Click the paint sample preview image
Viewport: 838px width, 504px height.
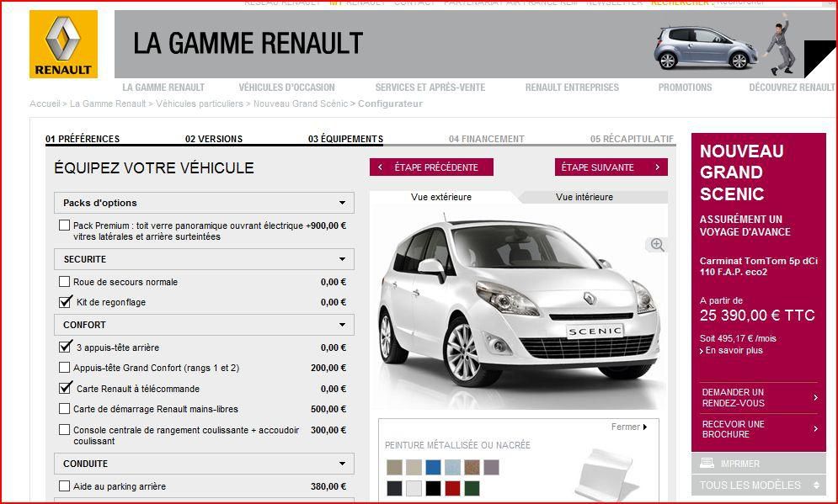(608, 475)
